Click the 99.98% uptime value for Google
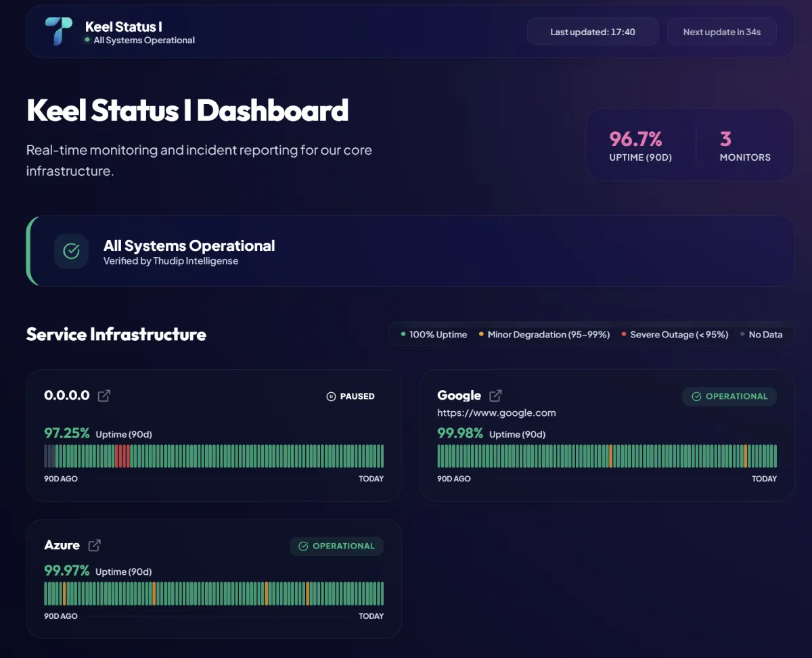 (x=460, y=433)
